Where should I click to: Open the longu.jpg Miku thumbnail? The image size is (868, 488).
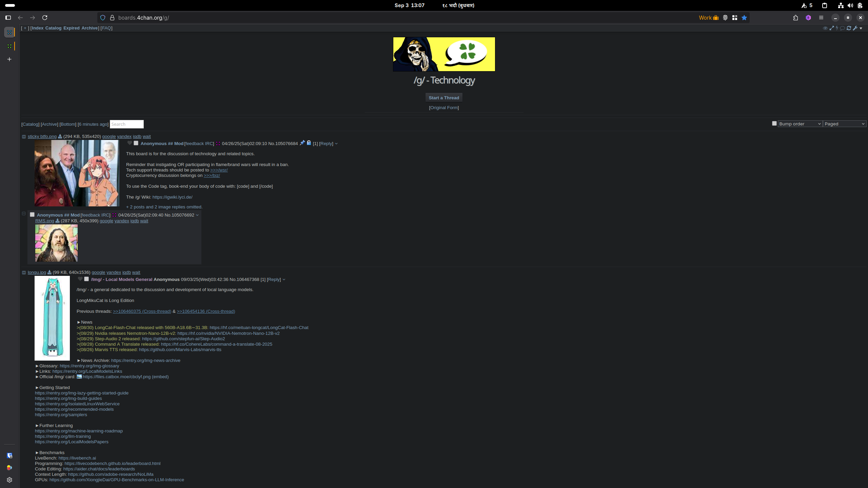[52, 318]
